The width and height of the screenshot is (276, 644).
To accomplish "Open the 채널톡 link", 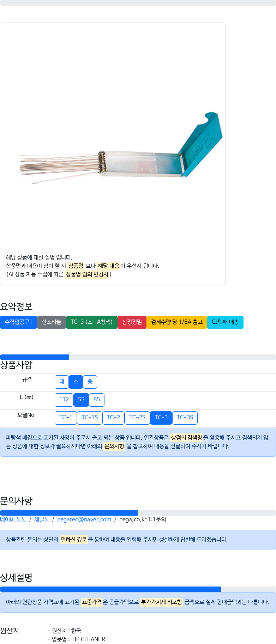I will [42, 519].
